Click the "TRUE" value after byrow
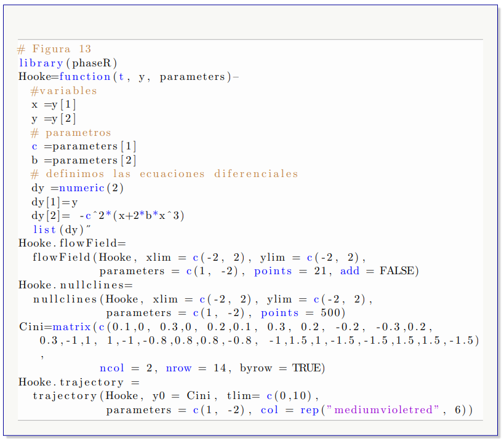The image size is (504, 439). [x=306, y=368]
